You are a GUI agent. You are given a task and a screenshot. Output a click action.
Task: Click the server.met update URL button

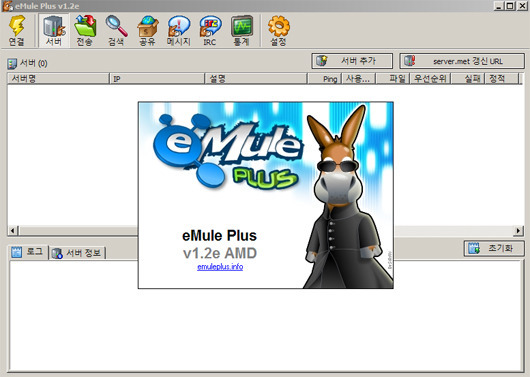point(462,61)
